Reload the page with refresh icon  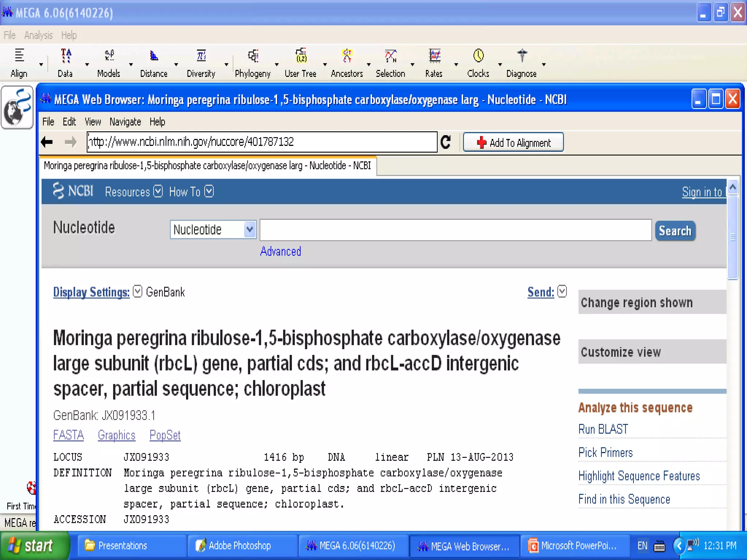446,142
